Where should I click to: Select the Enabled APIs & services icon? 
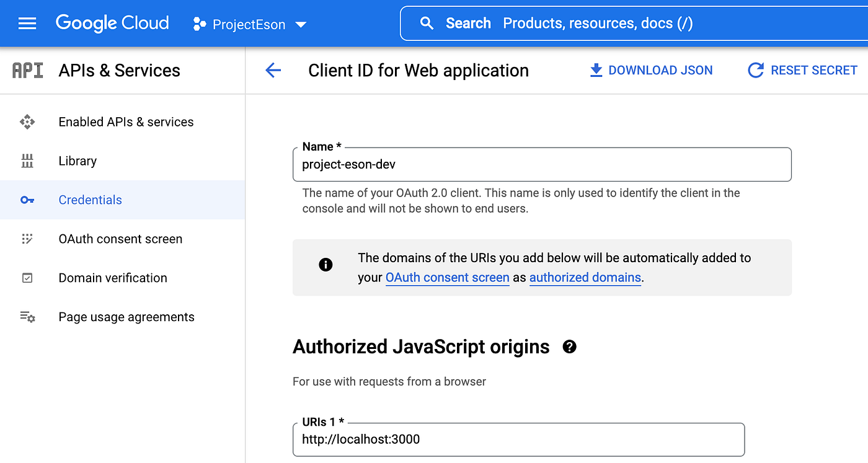(x=27, y=121)
